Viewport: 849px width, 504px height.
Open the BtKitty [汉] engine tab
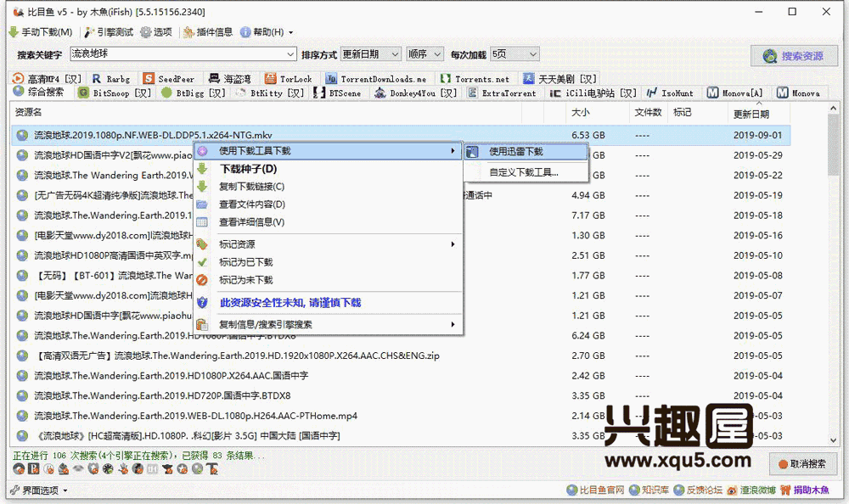click(270, 93)
